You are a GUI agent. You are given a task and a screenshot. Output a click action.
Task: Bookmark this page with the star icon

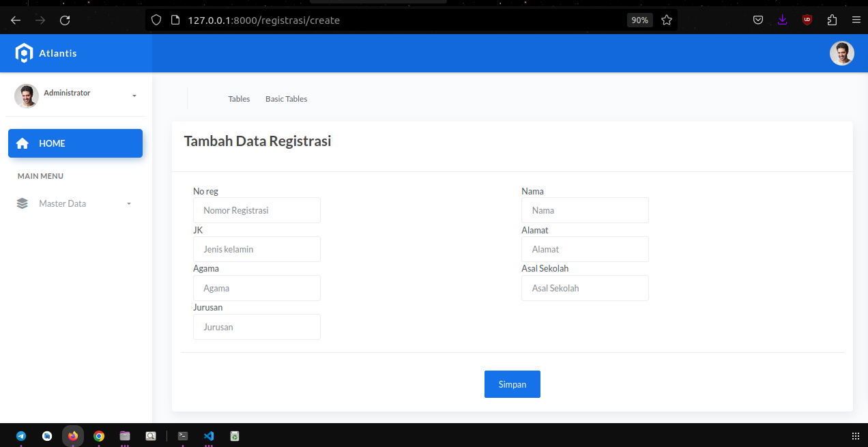[667, 20]
